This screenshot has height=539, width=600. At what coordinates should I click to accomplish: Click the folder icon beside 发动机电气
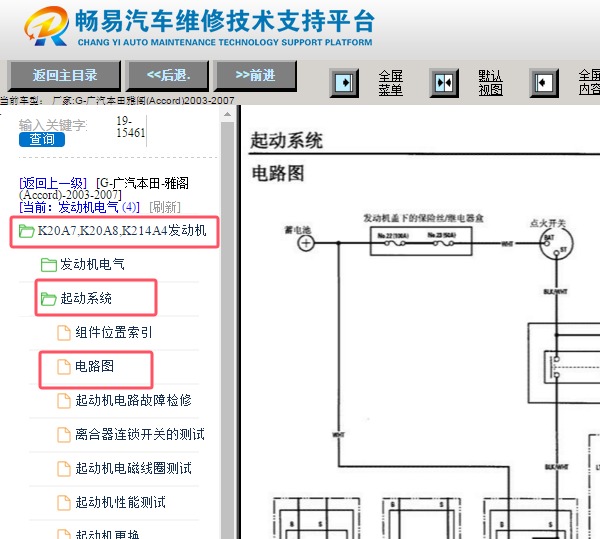coord(49,265)
